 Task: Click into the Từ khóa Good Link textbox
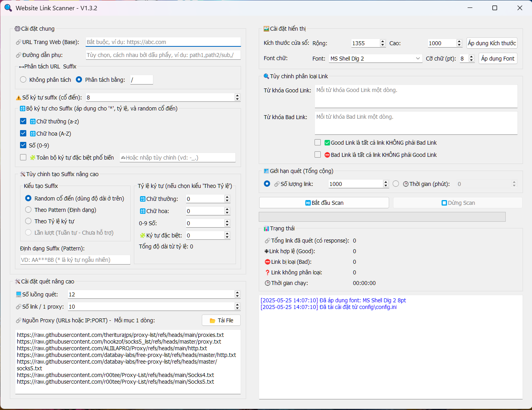416,96
